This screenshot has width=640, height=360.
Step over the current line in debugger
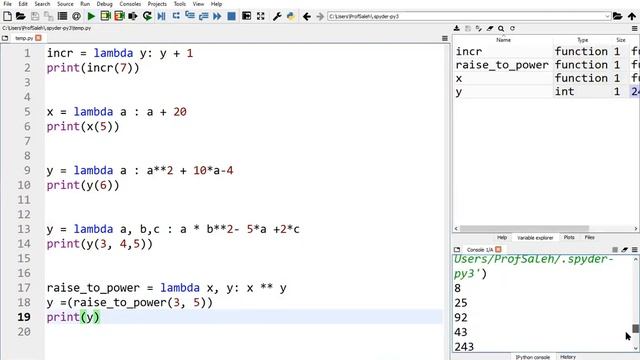pos(176,16)
